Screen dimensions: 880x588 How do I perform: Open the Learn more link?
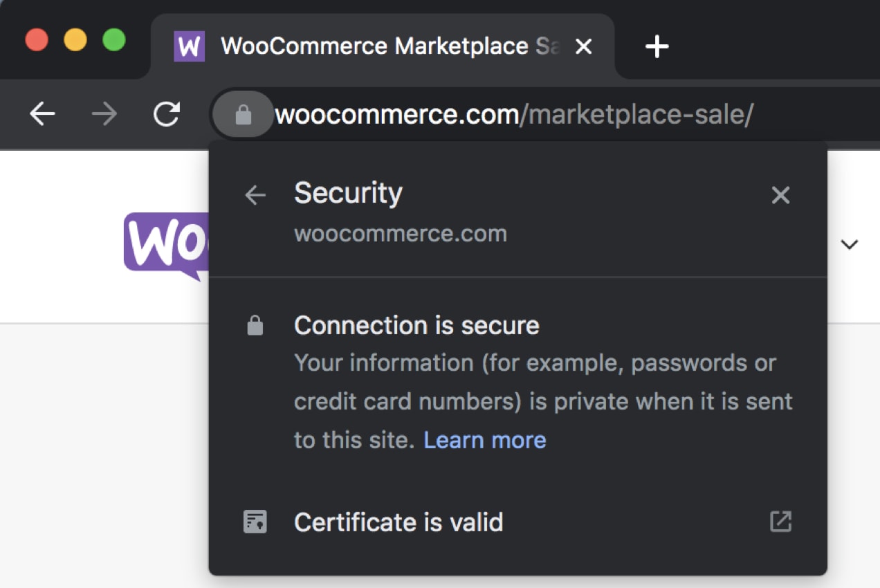pyautogui.click(x=484, y=439)
